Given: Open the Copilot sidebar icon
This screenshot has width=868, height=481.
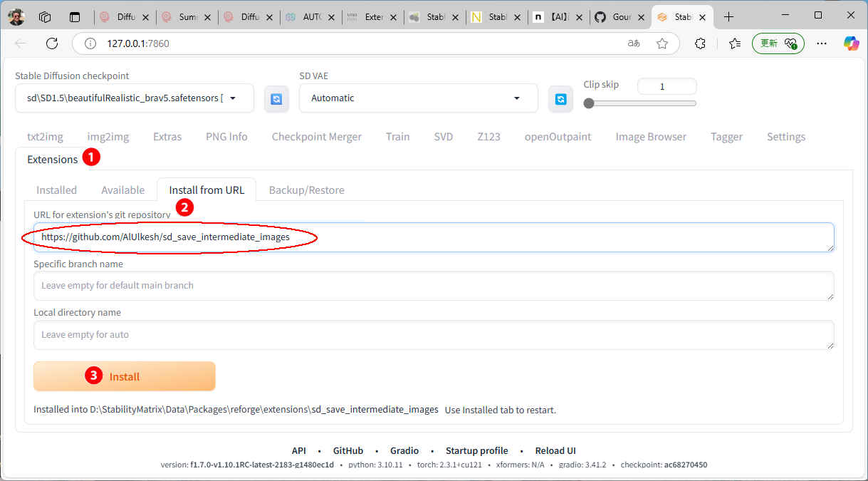Looking at the screenshot, I should pyautogui.click(x=851, y=43).
